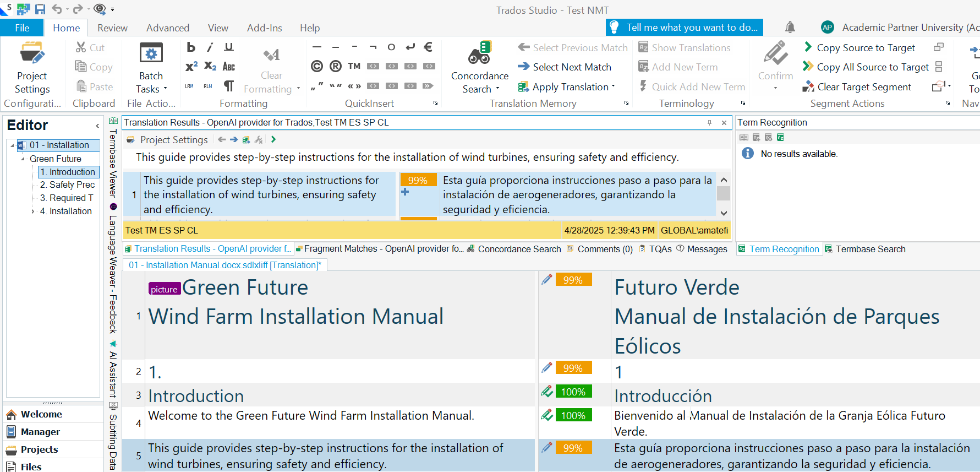980x472 pixels.
Task: Collapse the 01 - Installation tree node
Action: [13, 145]
